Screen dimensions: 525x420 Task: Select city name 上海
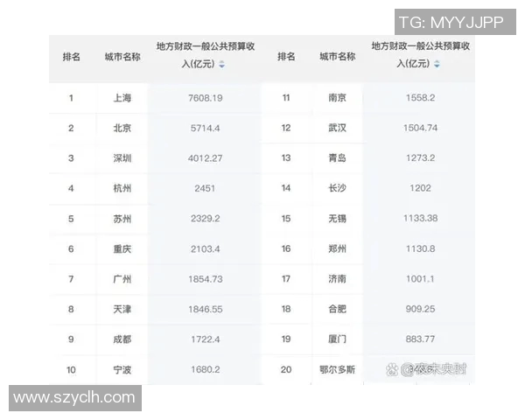click(x=122, y=98)
